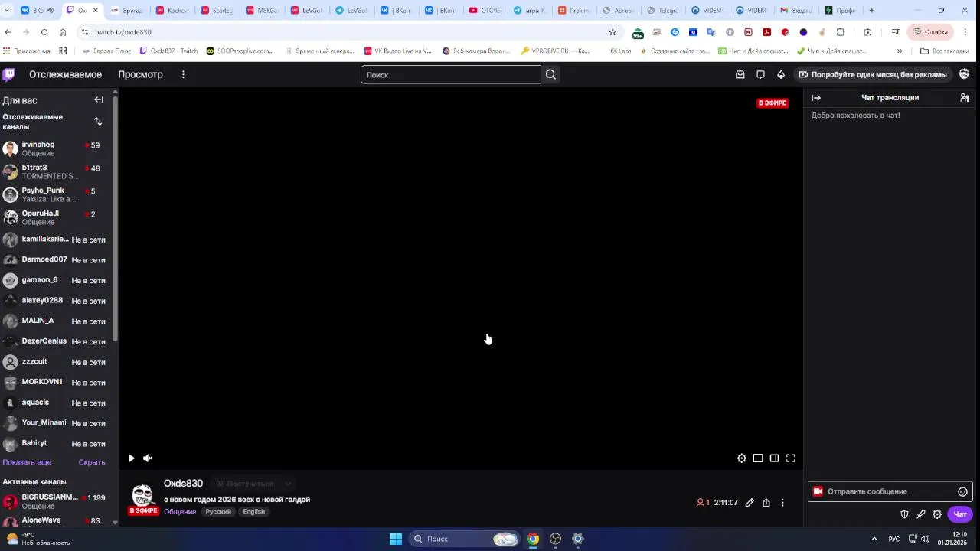This screenshot has height=551, width=980.
Task: Open the Twitch whispers envelope icon
Action: (740, 74)
